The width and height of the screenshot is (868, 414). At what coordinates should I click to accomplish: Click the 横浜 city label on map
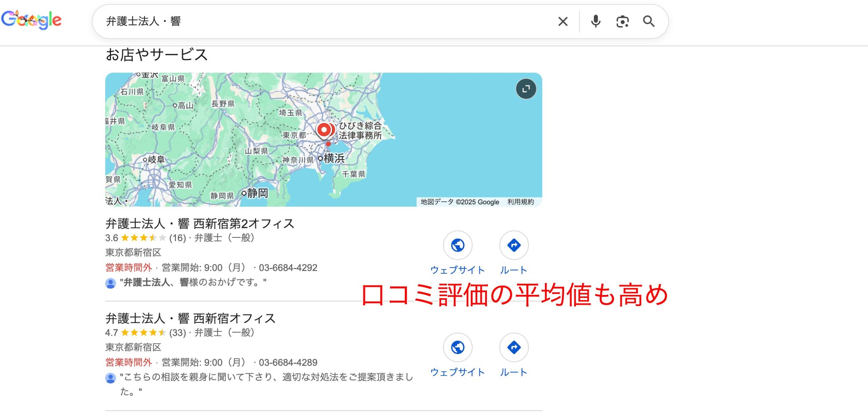(334, 158)
